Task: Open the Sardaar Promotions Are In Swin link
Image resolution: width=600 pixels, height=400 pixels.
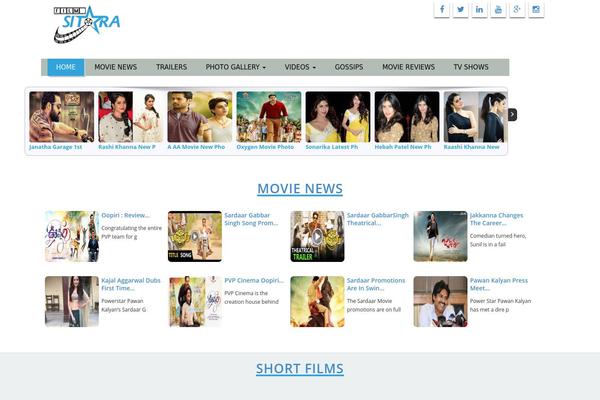Action: click(376, 284)
